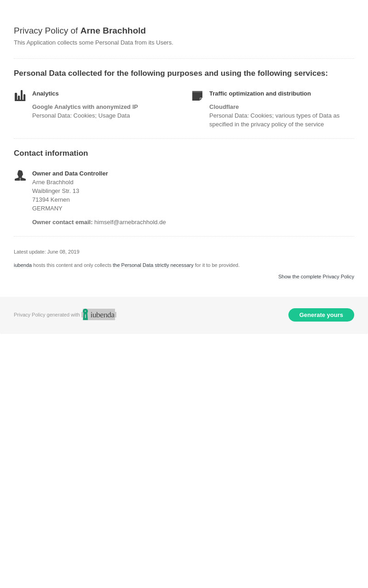368x588 pixels.
Task: Click the Latest update date text
Action: tap(46, 252)
